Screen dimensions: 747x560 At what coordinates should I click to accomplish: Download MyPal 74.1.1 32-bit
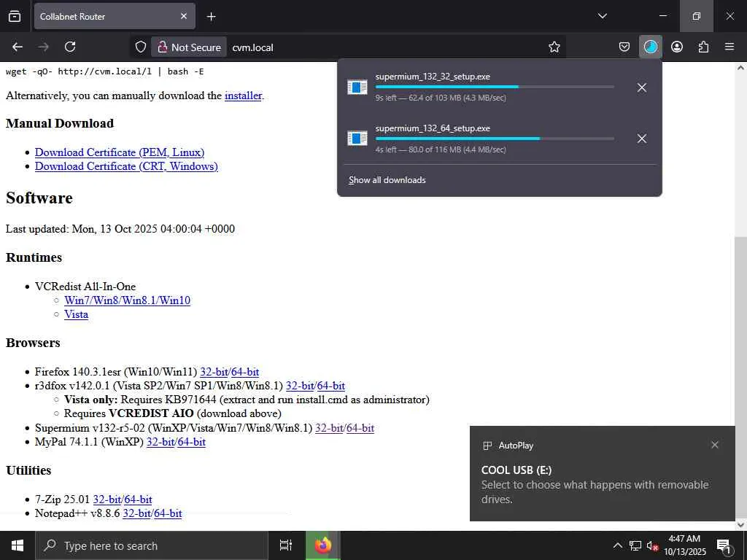click(x=160, y=442)
